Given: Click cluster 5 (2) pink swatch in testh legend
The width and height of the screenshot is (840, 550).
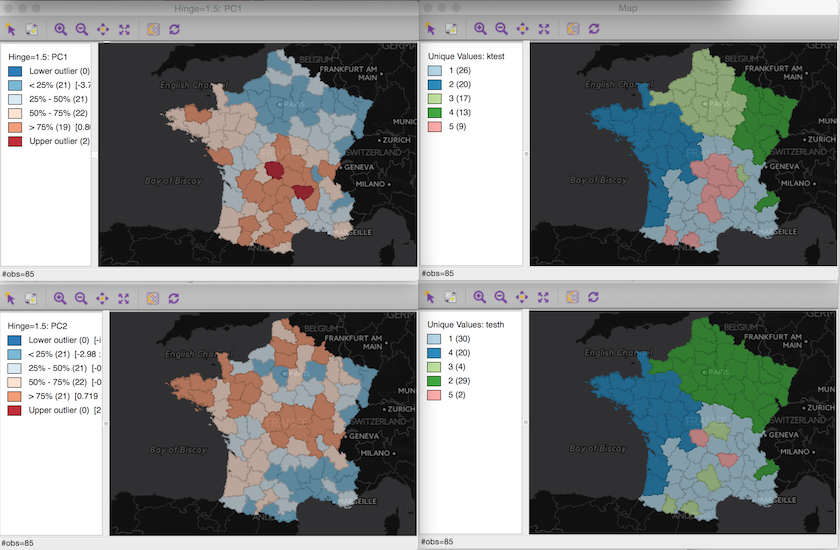Looking at the screenshot, I should pos(436,395).
